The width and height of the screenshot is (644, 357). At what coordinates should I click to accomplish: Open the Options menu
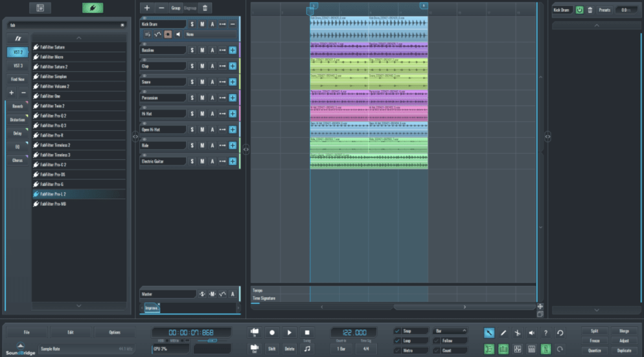tap(114, 332)
